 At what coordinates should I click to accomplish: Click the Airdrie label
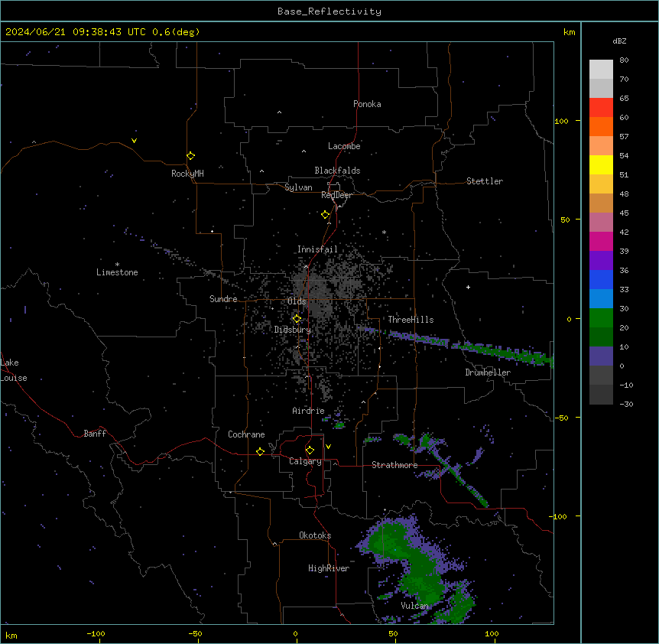[x=309, y=411]
